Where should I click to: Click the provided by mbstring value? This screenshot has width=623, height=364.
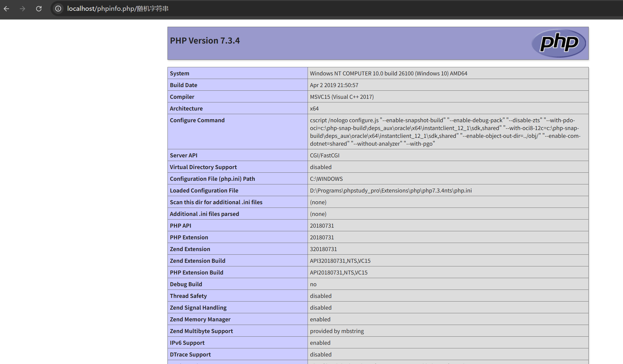click(337, 331)
